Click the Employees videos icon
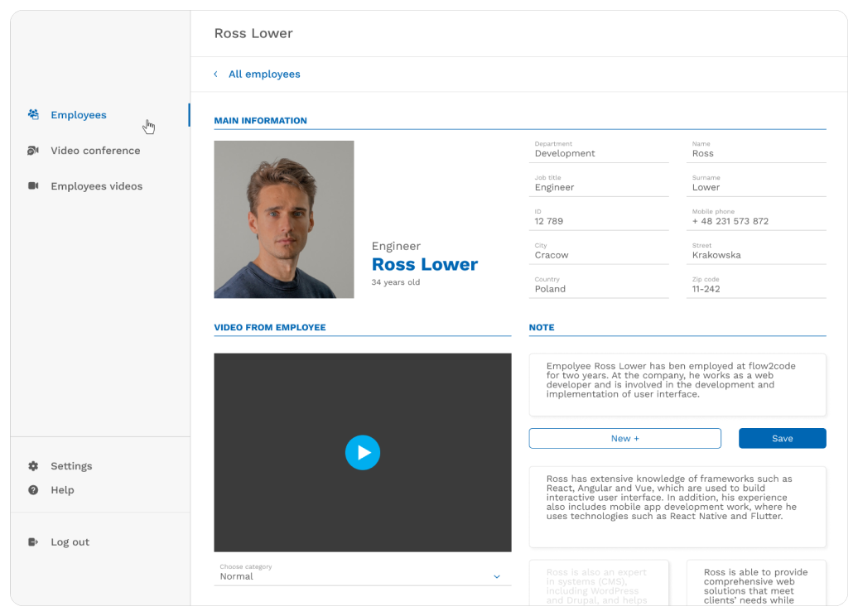The image size is (858, 616). [x=33, y=185]
